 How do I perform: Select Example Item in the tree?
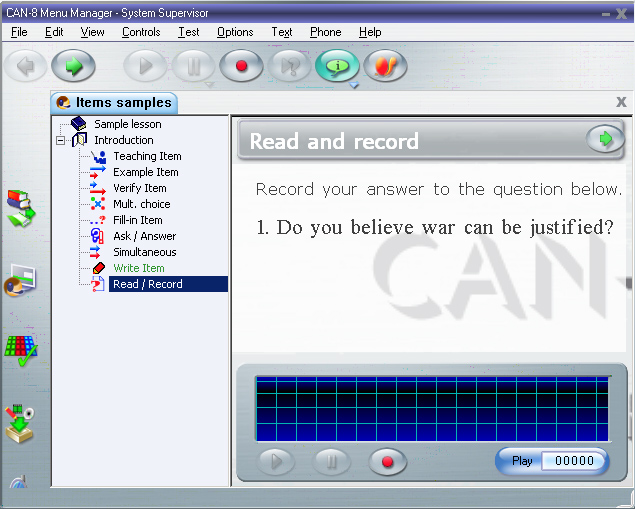tap(146, 172)
